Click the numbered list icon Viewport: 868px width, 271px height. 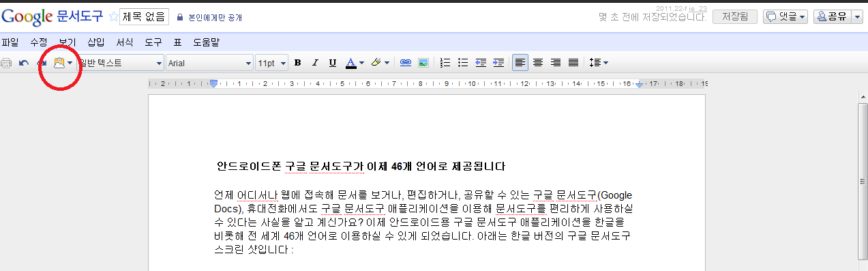446,63
